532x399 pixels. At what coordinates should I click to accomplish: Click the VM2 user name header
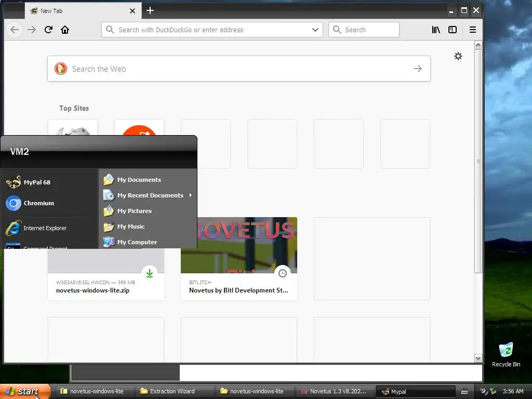[20, 152]
